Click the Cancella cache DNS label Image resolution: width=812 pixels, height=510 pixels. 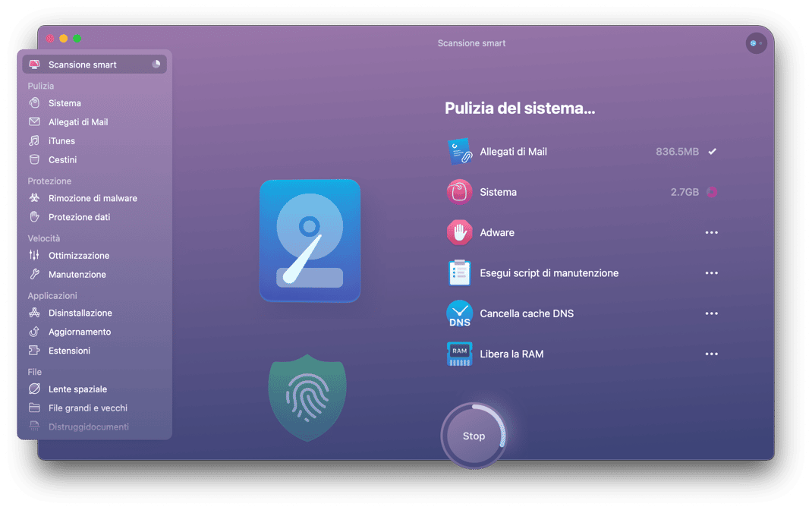[x=527, y=313]
